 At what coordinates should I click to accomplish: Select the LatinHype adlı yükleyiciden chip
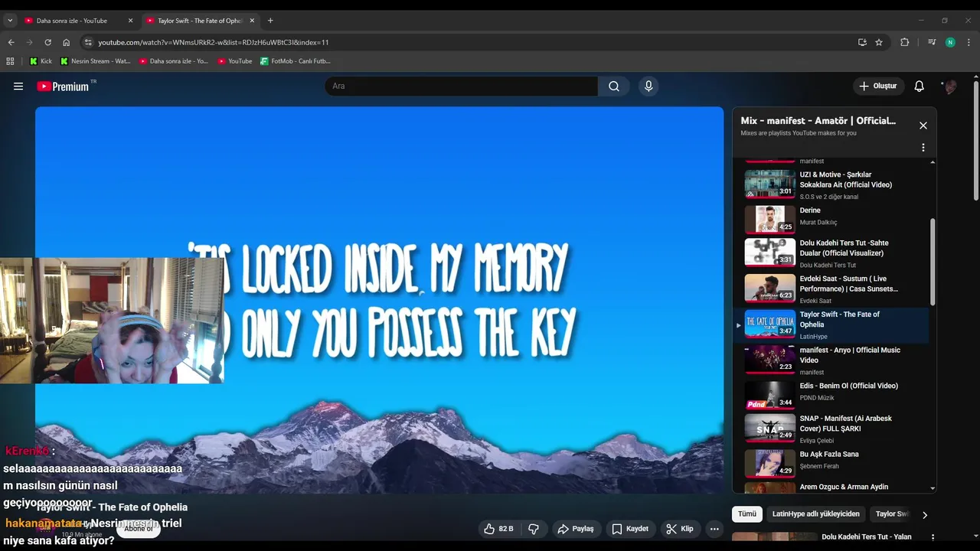816,514
